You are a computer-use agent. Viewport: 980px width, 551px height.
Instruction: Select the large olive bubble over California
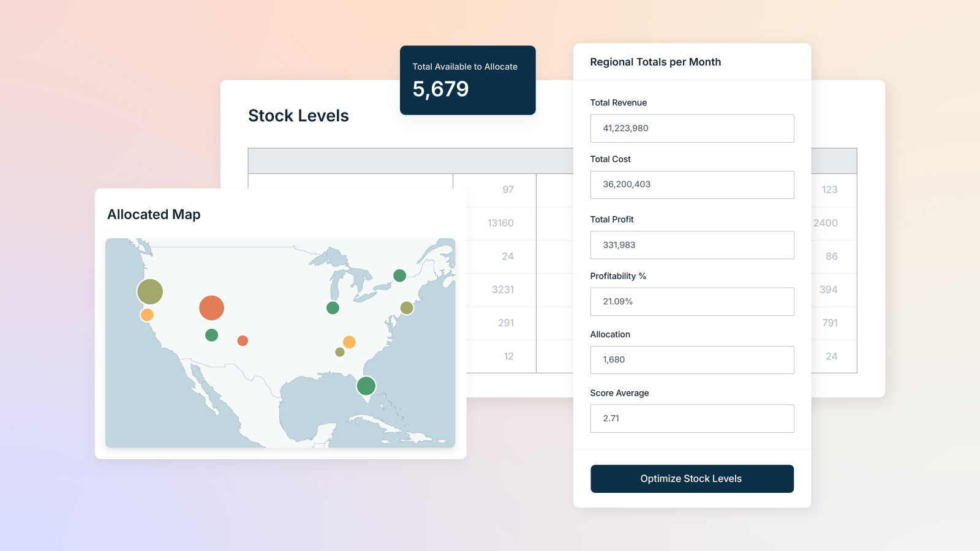(150, 291)
